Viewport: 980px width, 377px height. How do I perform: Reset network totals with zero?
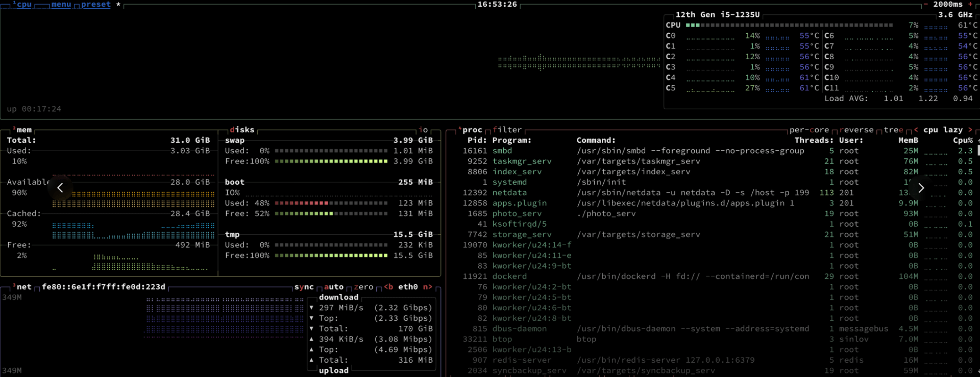point(364,287)
